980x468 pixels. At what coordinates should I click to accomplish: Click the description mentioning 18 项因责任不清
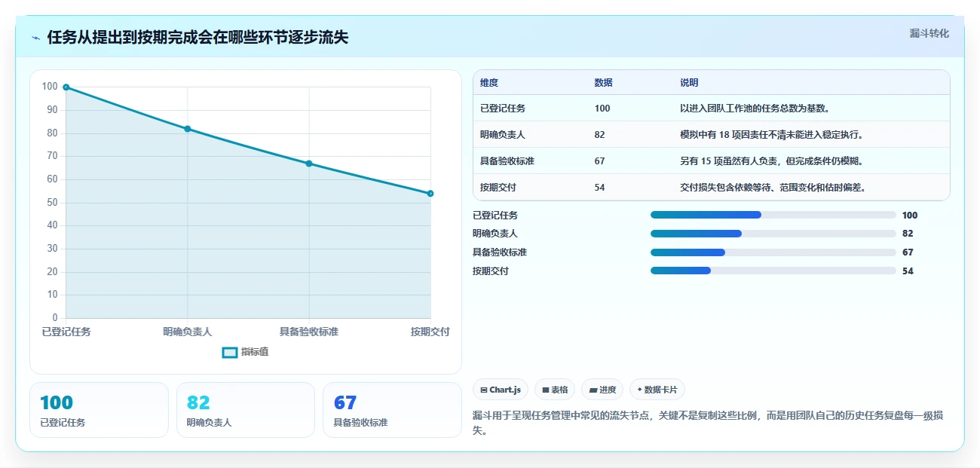coord(771,135)
